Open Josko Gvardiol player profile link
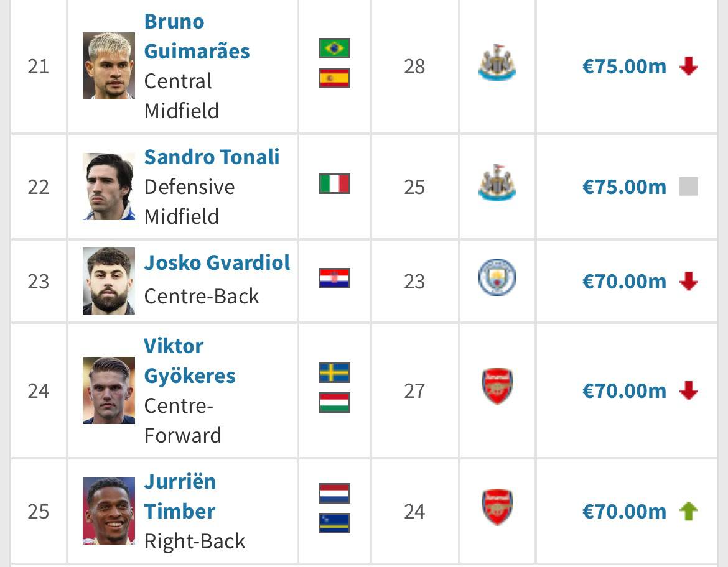 (217, 263)
